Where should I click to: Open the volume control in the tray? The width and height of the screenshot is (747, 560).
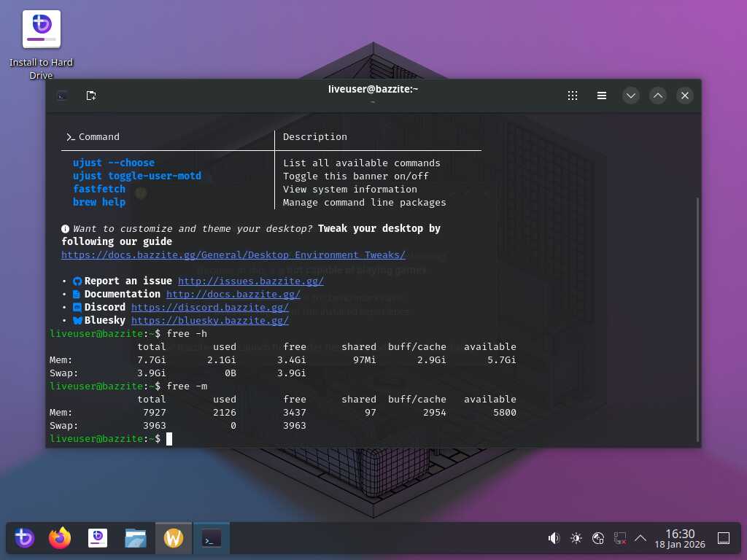[x=554, y=539]
